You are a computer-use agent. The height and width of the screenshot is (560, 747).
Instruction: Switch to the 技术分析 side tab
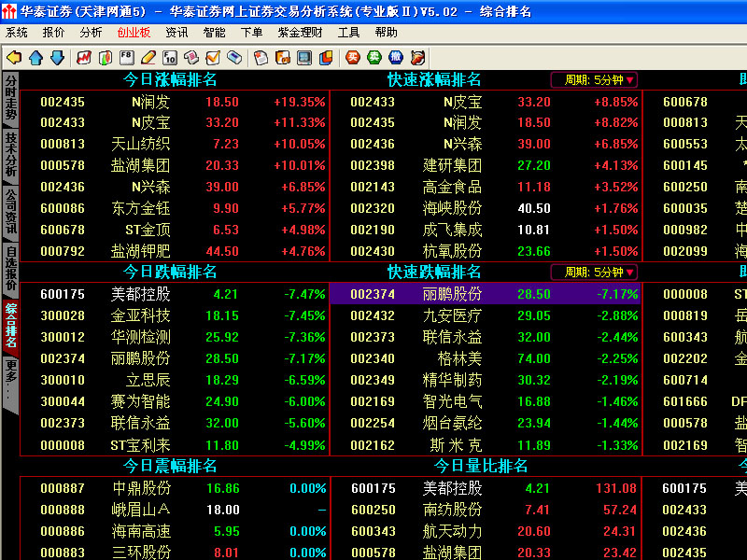pos(10,155)
